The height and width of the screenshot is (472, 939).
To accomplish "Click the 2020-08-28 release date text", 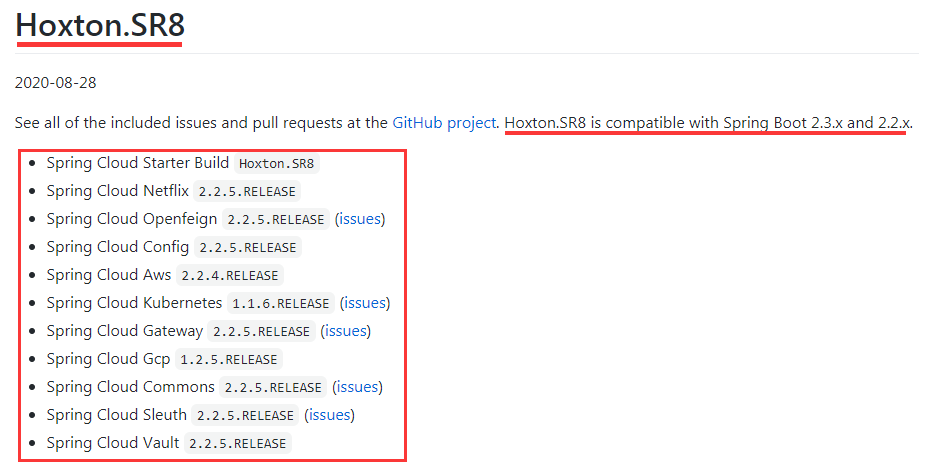I will point(56,83).
